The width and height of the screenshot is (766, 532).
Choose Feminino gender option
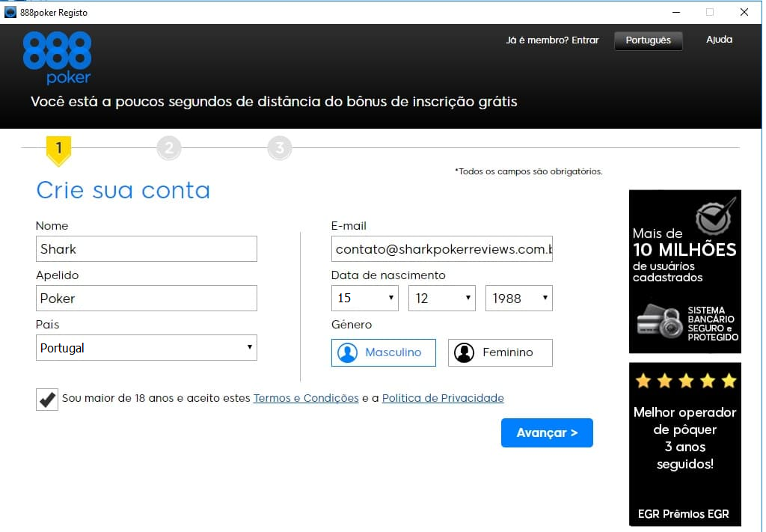(500, 352)
